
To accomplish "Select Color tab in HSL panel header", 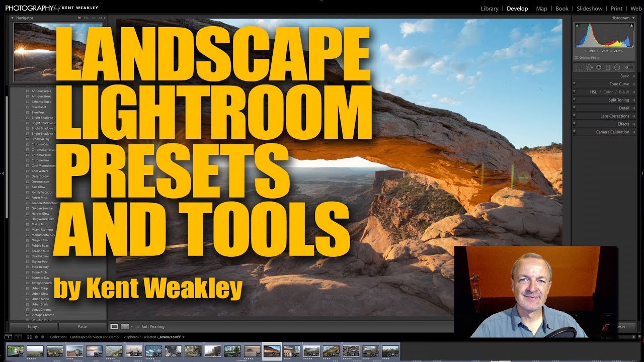I will [x=608, y=92].
